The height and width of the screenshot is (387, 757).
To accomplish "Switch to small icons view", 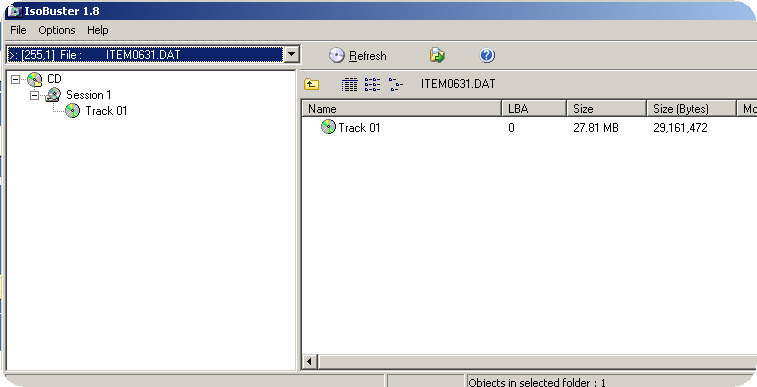I will [x=372, y=84].
